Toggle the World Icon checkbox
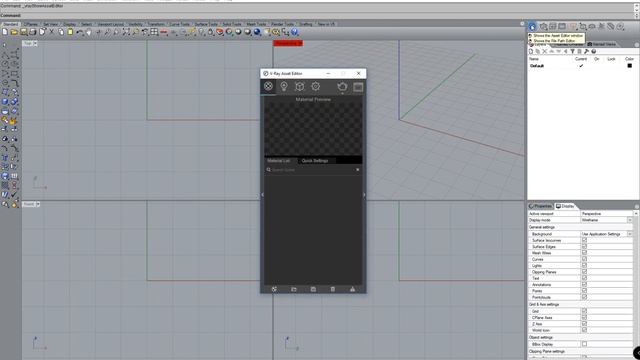 pyautogui.click(x=584, y=330)
